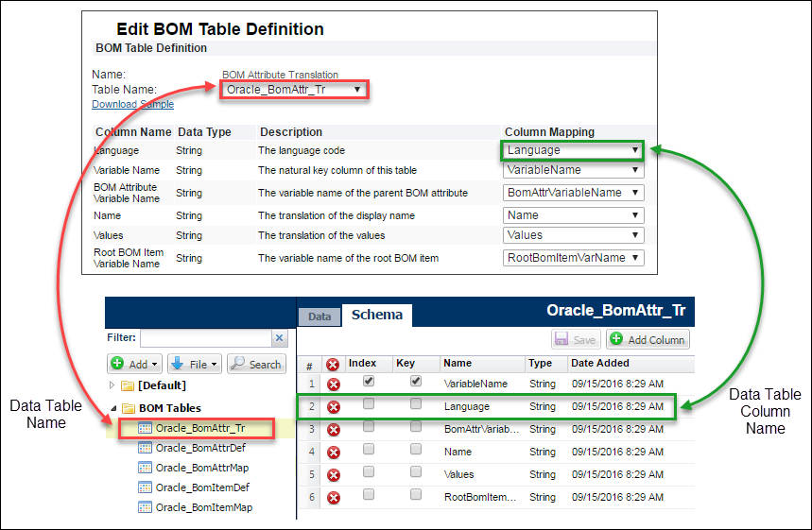Delete row 3 BomAttrVariab... via red X icon
This screenshot has height=530, width=812.
334,430
